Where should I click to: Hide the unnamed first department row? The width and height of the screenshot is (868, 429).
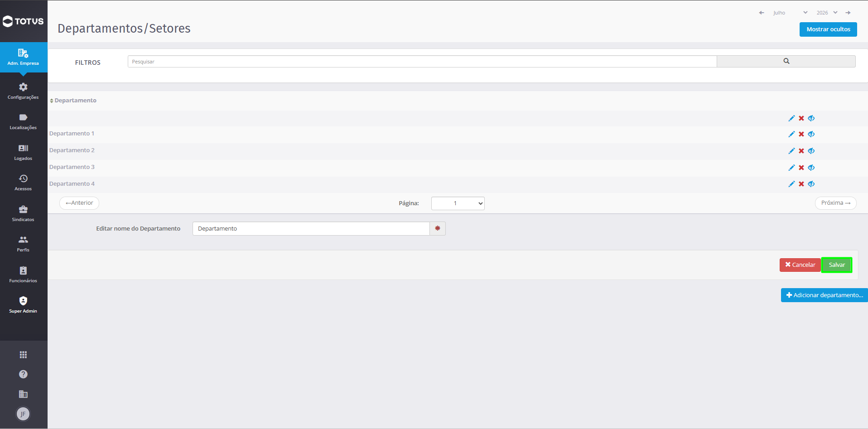pyautogui.click(x=811, y=118)
